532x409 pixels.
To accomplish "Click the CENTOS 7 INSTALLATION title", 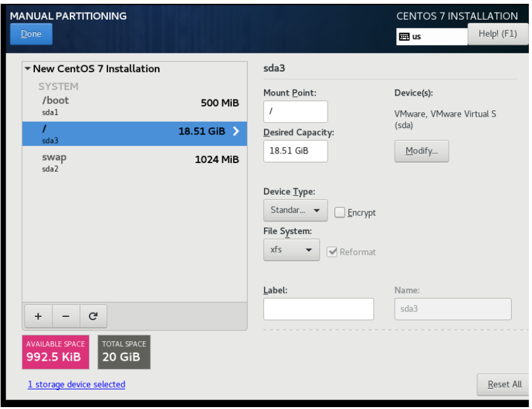I will coord(457,16).
